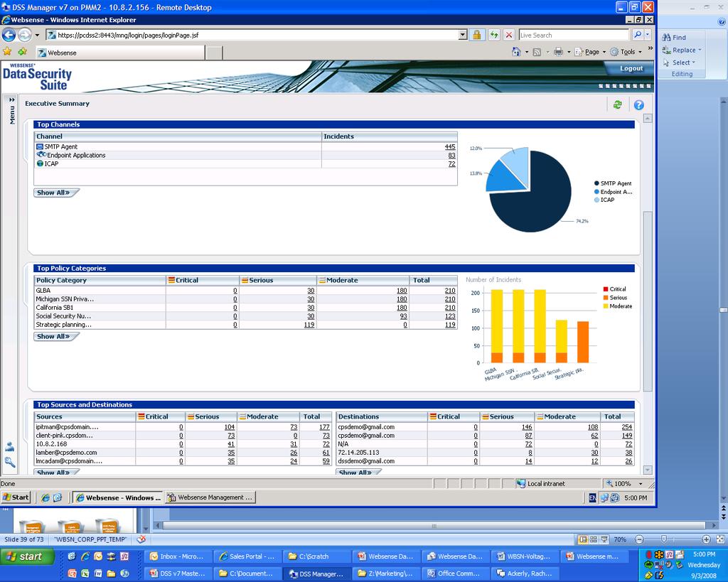
Task: Click the address bar URL field
Action: click(252, 35)
